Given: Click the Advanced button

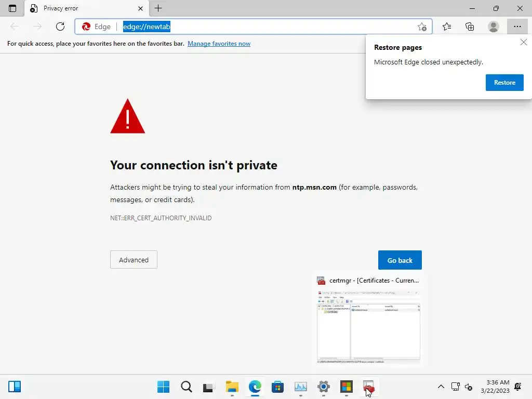Looking at the screenshot, I should 134,260.
